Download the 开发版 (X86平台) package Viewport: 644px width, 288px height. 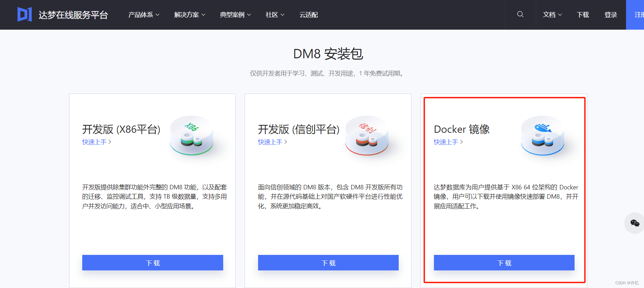153,263
